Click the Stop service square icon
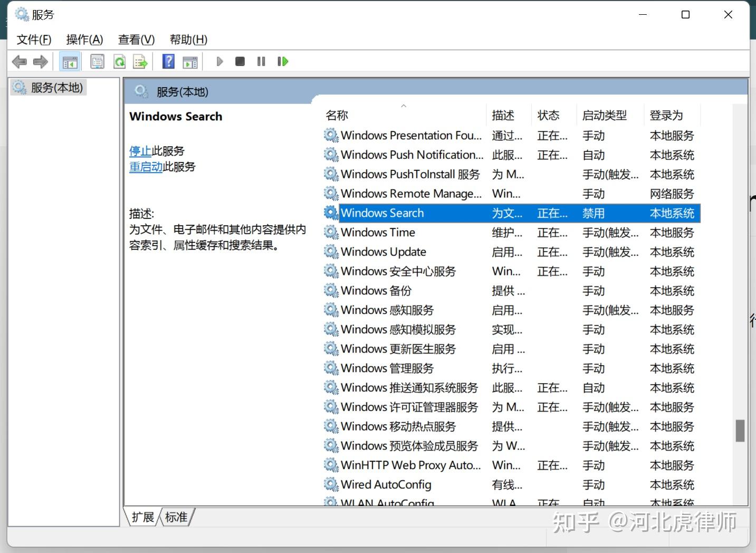The width and height of the screenshot is (756, 553). 240,62
